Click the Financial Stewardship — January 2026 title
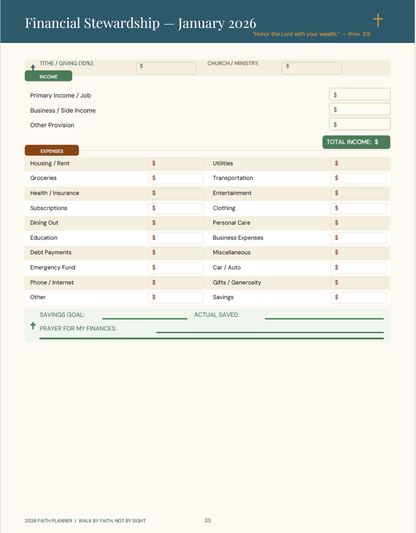Screen dimensions: 416x533 pyautogui.click(x=140, y=23)
